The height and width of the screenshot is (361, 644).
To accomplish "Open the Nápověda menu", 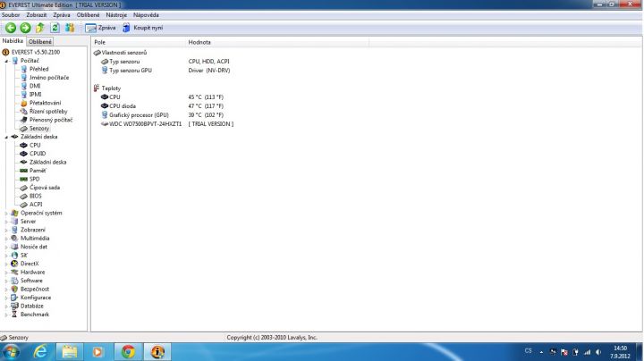I will pos(146,15).
